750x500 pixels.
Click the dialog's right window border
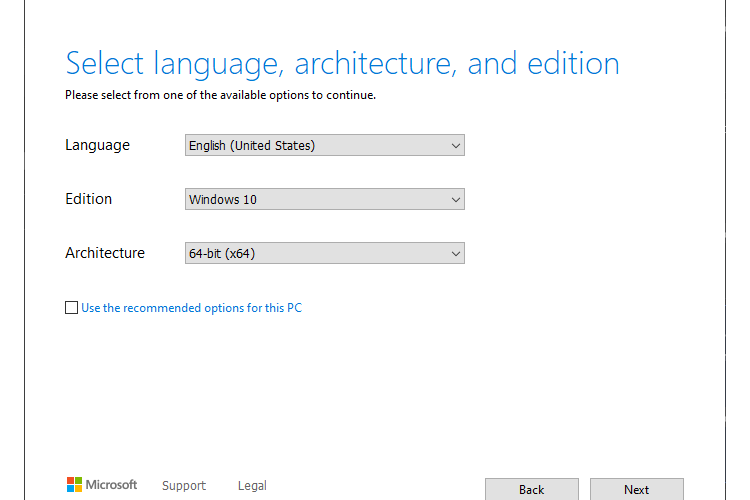point(725,250)
